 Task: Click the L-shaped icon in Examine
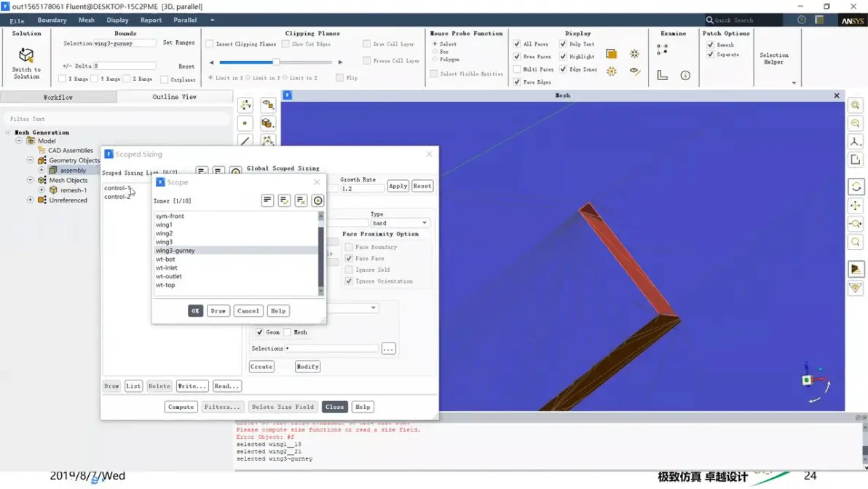[x=662, y=75]
